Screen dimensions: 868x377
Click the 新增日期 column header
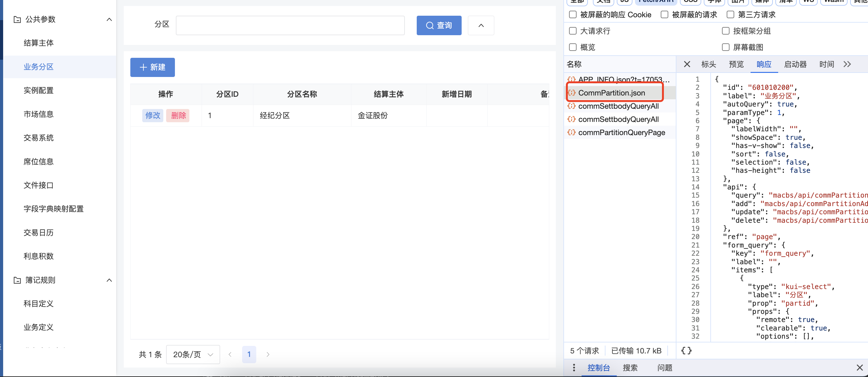click(457, 94)
